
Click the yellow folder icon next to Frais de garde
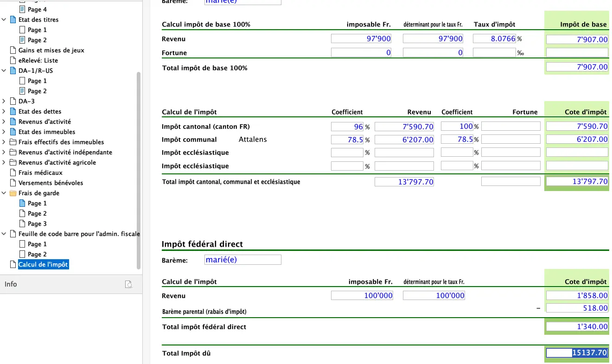[13, 193]
